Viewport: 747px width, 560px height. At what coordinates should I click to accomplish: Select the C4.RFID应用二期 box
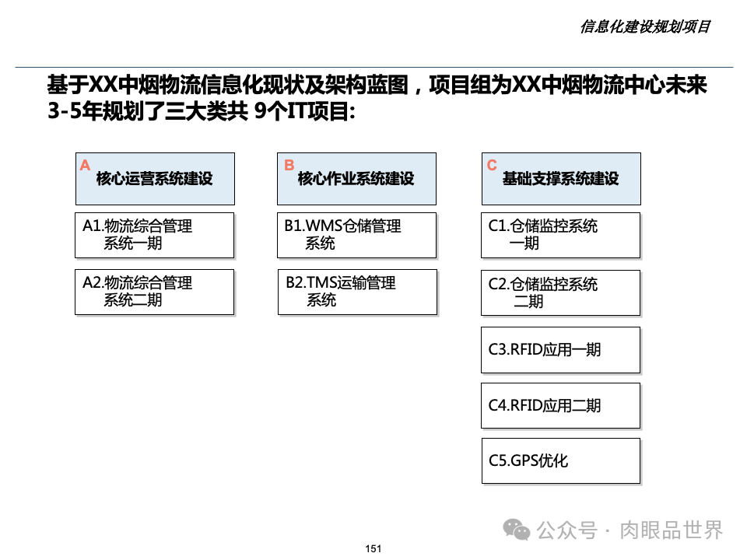coord(560,406)
